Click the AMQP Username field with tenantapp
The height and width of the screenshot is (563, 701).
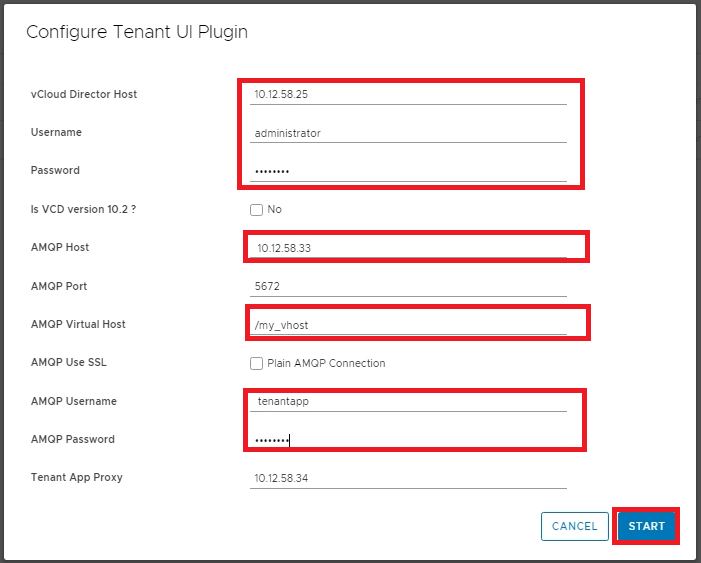click(x=408, y=402)
